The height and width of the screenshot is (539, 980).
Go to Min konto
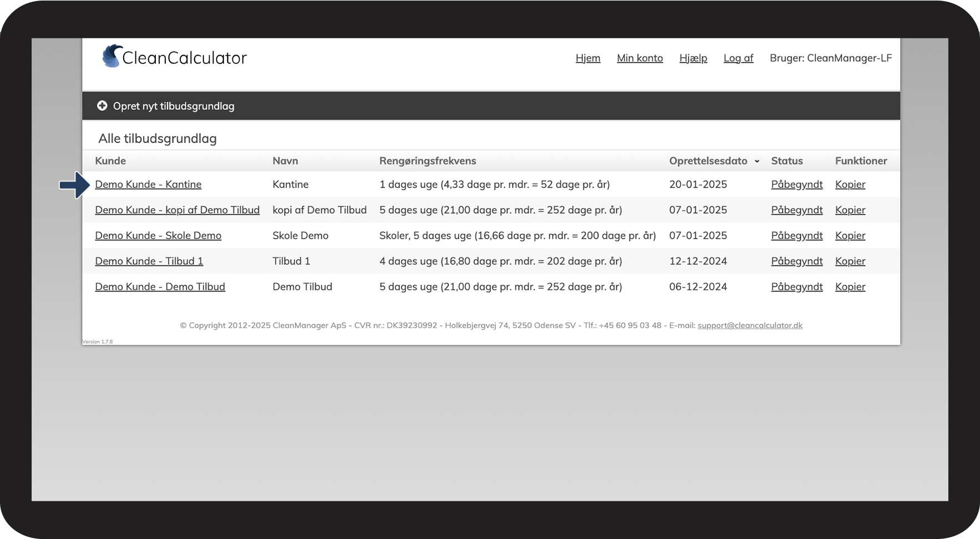(640, 58)
